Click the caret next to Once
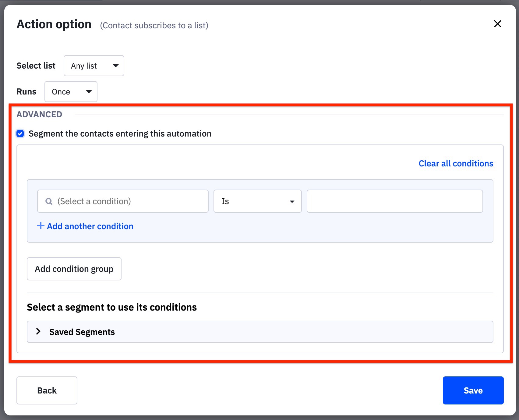Screen dimensions: 519x420 [x=89, y=92]
